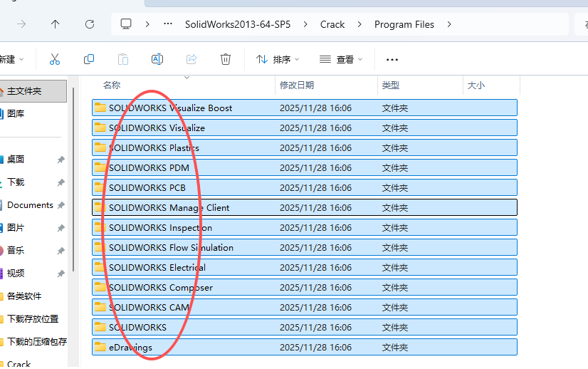Expand hidden breadcrumb path ellipsis
The image size is (588, 369).
(x=168, y=24)
